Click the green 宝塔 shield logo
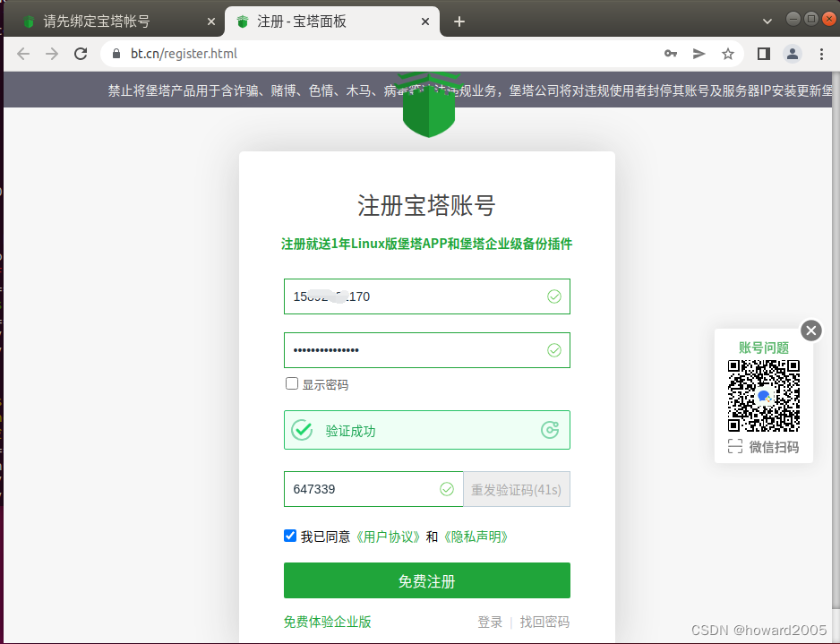This screenshot has height=644, width=840. (x=429, y=105)
